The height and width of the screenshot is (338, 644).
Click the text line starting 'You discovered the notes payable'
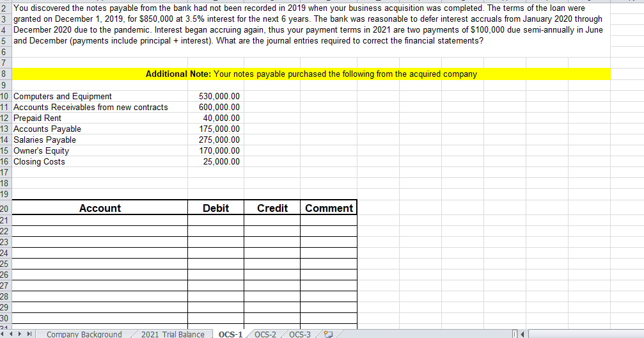pyautogui.click(x=299, y=8)
